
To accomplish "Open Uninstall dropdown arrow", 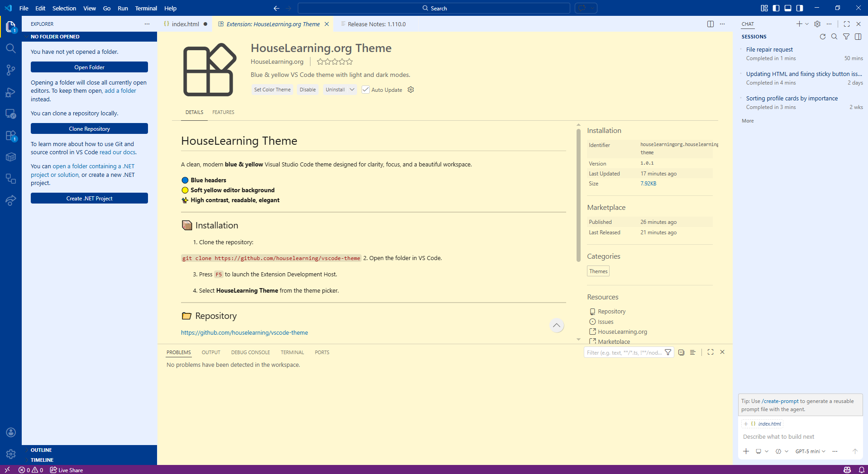I will click(x=352, y=90).
